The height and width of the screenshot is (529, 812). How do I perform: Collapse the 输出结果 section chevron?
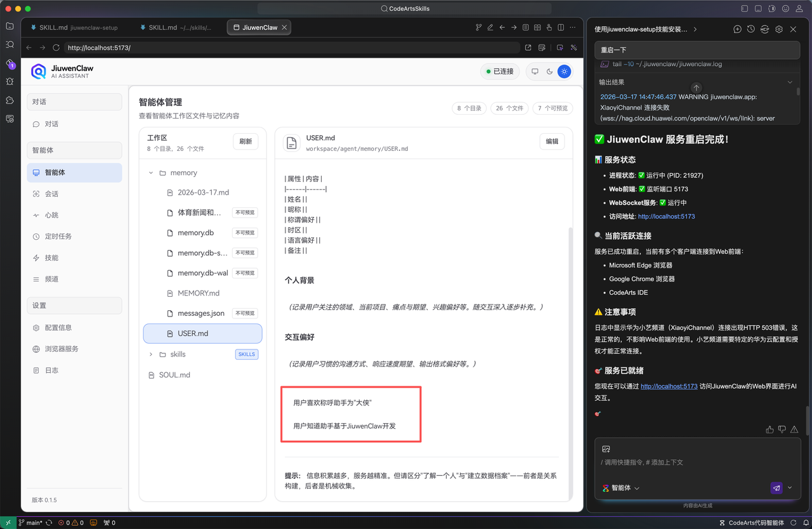point(790,82)
